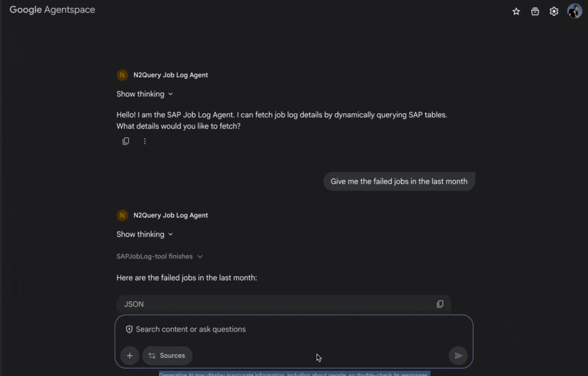
Task: Expand second Show thinking section
Action: 145,234
